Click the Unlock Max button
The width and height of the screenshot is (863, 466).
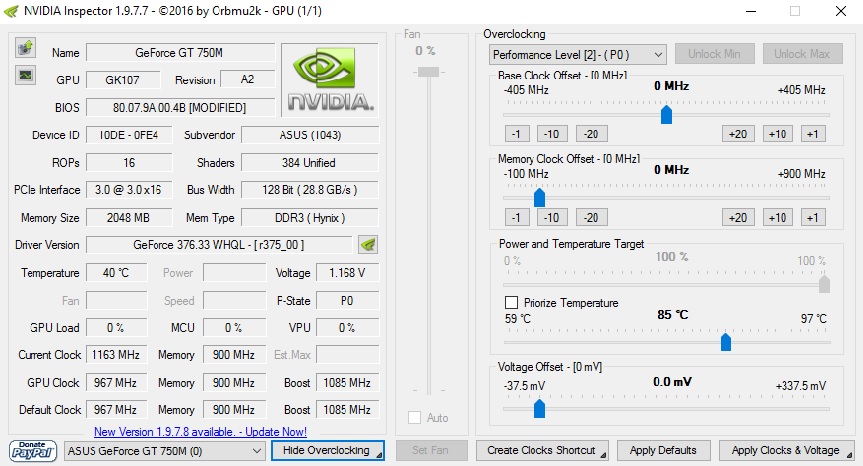pyautogui.click(x=802, y=54)
